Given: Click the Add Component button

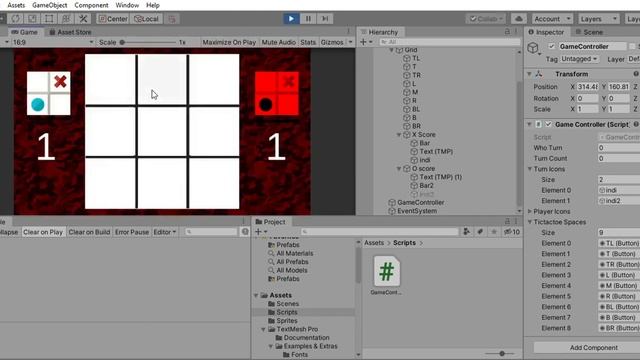Looking at the screenshot, I should [x=593, y=348].
